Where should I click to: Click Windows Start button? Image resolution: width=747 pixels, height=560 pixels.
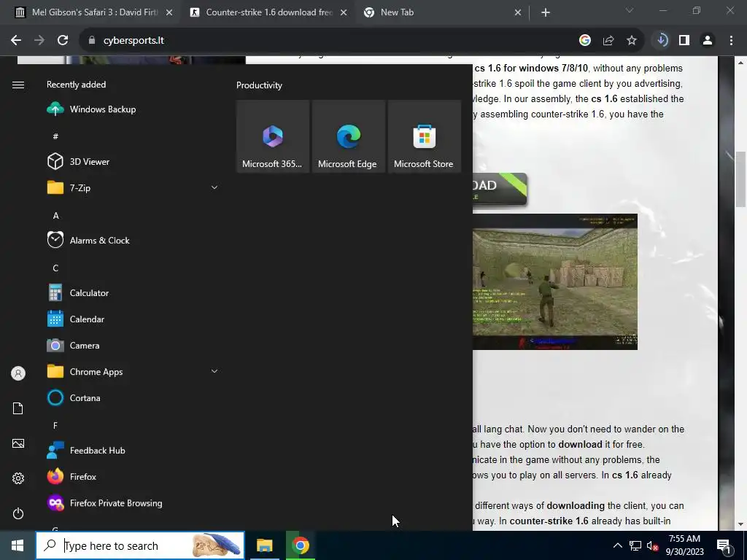(x=18, y=545)
